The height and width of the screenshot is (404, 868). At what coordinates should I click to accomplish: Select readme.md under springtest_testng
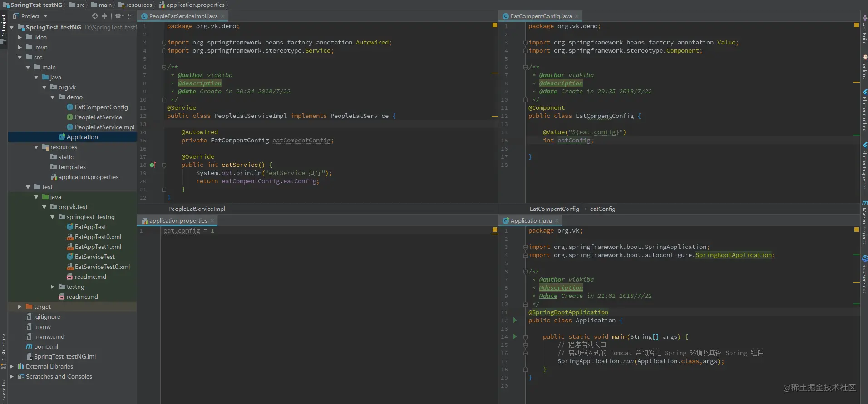pyautogui.click(x=86, y=277)
